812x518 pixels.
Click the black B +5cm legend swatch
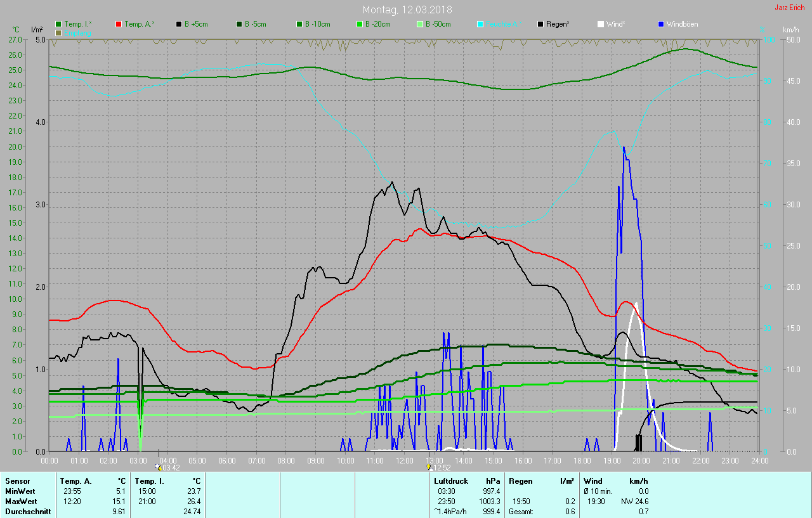[x=179, y=24]
